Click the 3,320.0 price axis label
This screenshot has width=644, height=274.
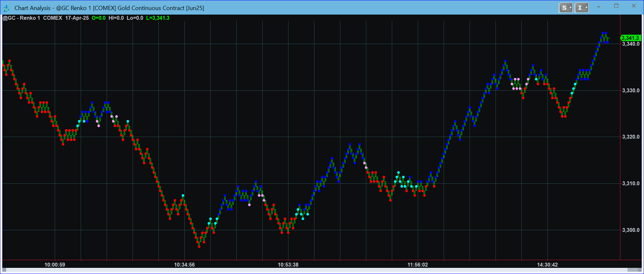click(x=631, y=137)
